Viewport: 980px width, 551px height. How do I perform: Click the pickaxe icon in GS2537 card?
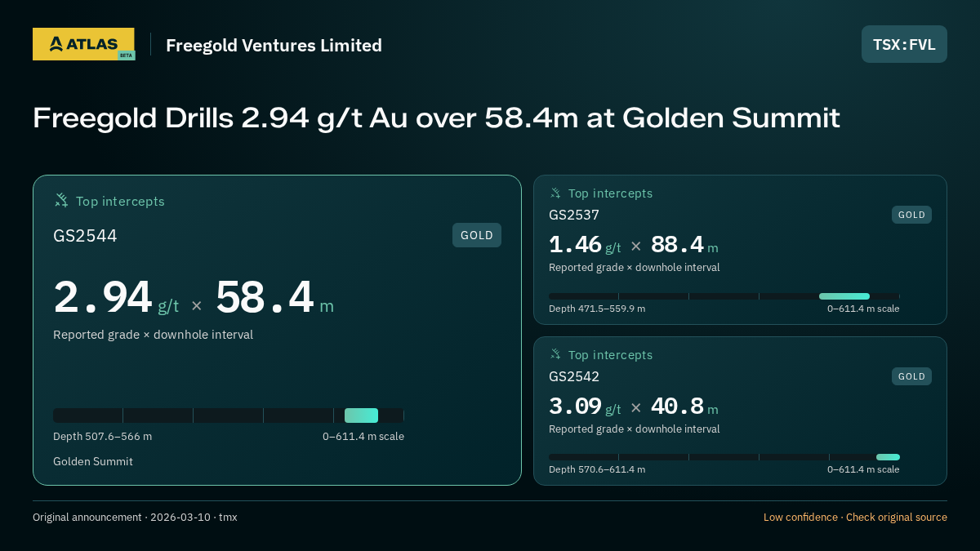point(555,193)
